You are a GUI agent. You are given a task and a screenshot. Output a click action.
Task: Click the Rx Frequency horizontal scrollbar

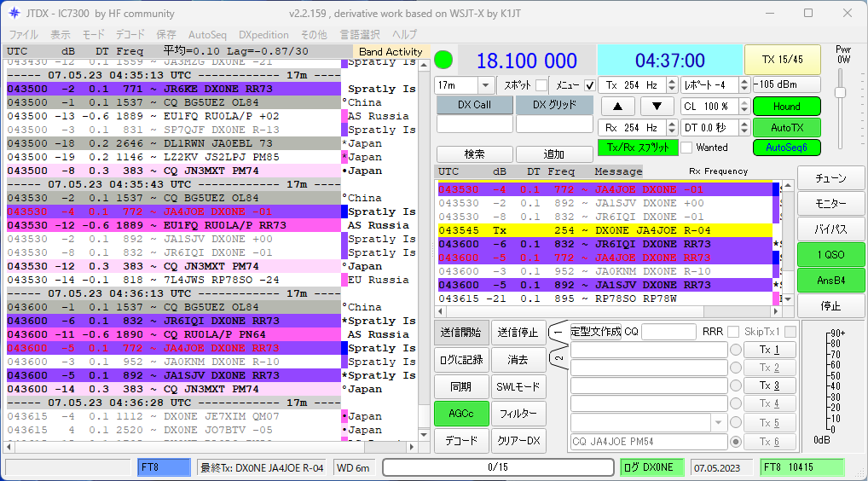click(609, 311)
